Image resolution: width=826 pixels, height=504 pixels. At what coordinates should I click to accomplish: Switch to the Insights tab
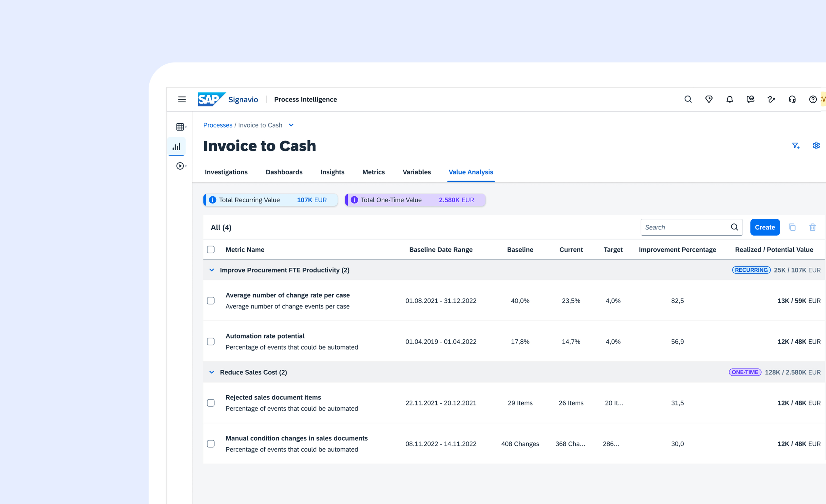click(332, 172)
